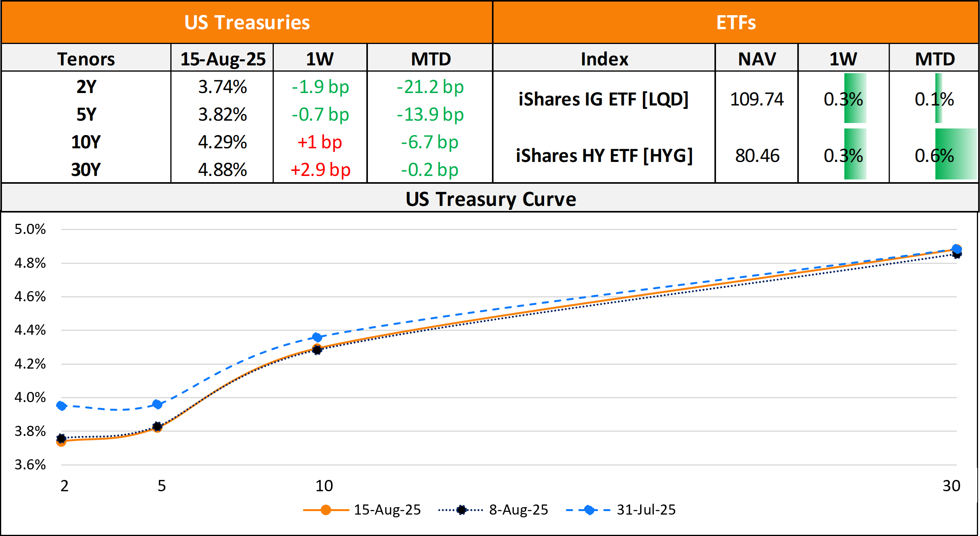
Task: Select the Tenors column header
Action: point(86,59)
